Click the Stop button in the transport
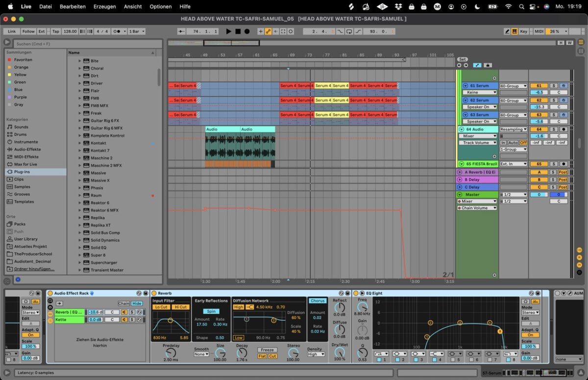Viewport: 588px width, 380px height. click(238, 31)
